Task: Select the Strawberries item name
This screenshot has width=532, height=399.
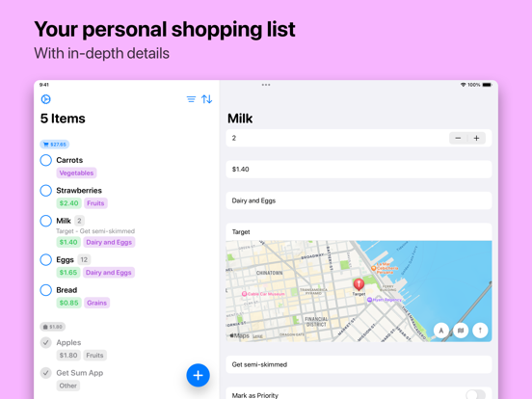Action: pyautogui.click(x=79, y=190)
